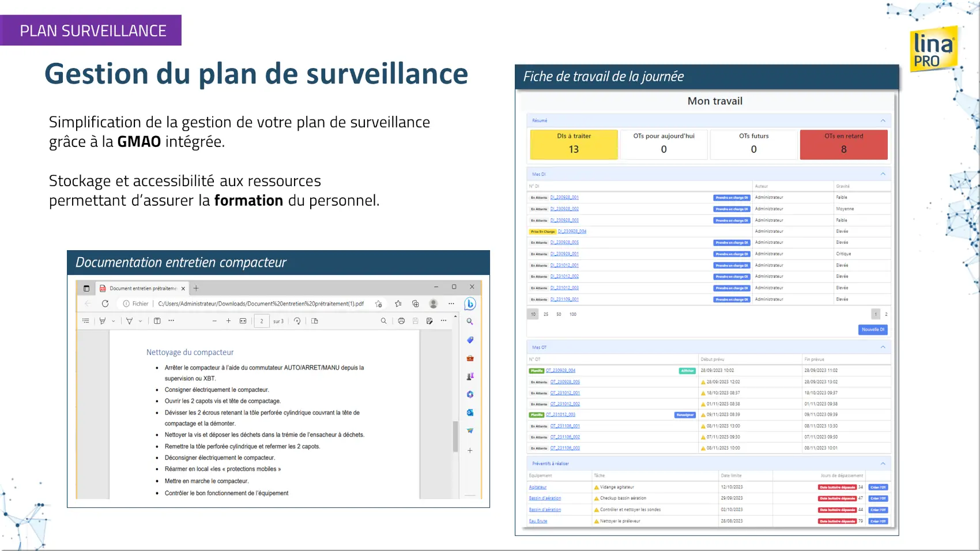The width and height of the screenshot is (980, 551).
Task: Take charge of DI_230928_002
Action: (732, 209)
